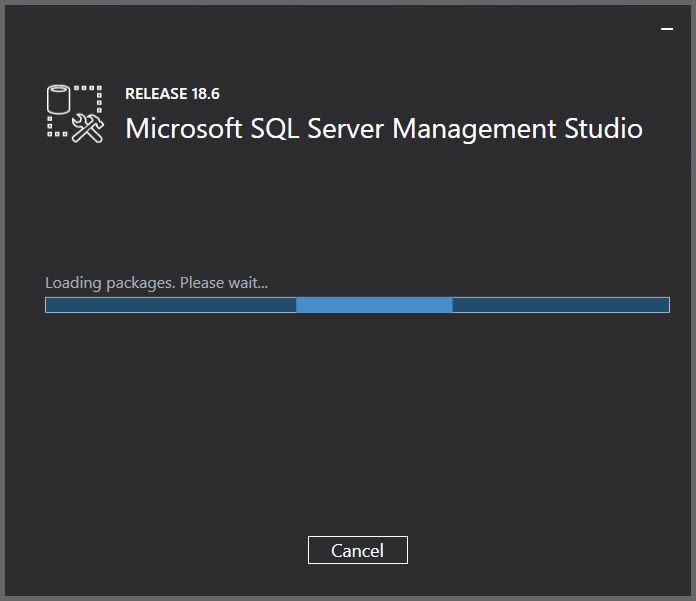Click the words 'Loading packages.' in status
The image size is (696, 601).
pyautogui.click(x=110, y=283)
